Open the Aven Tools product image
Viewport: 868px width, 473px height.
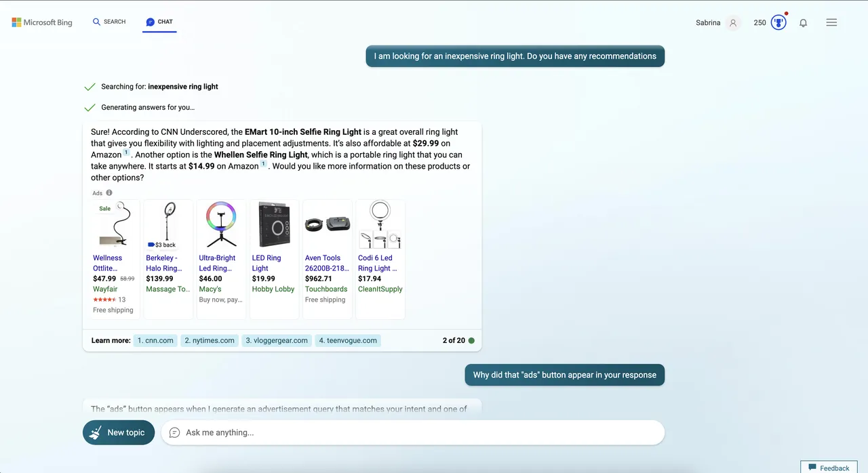tap(327, 224)
